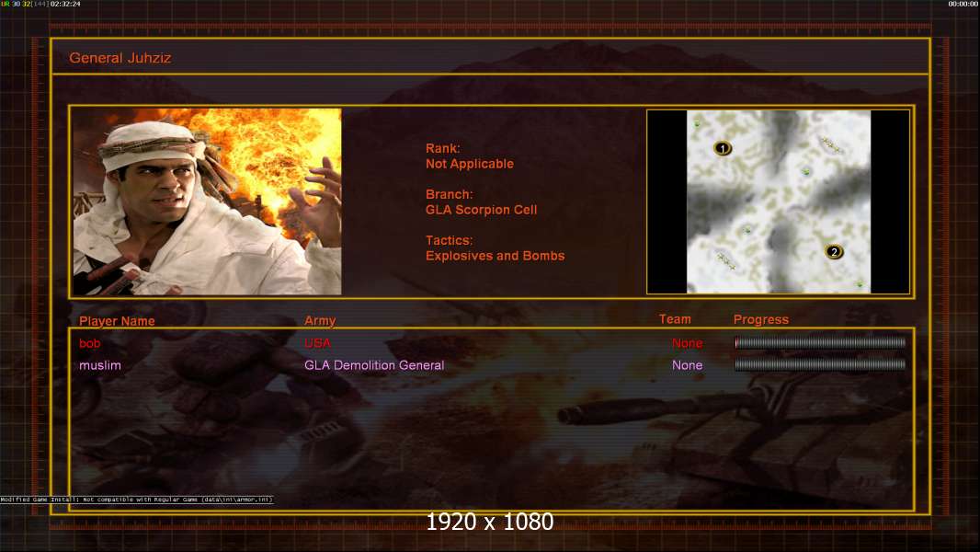Click player name 'muslim'
Image resolution: width=980 pixels, height=552 pixels.
click(x=100, y=365)
